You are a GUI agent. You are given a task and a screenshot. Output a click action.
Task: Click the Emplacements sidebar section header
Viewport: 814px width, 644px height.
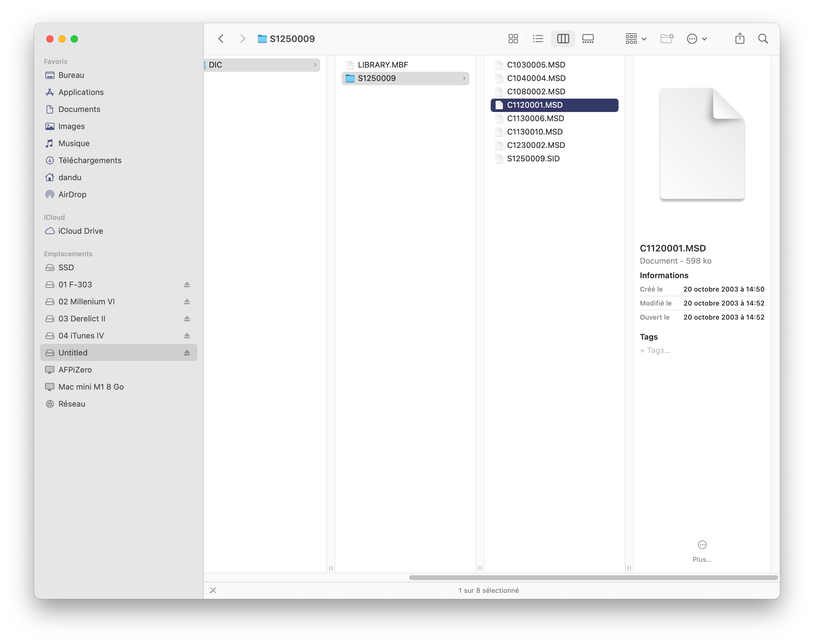tap(68, 254)
